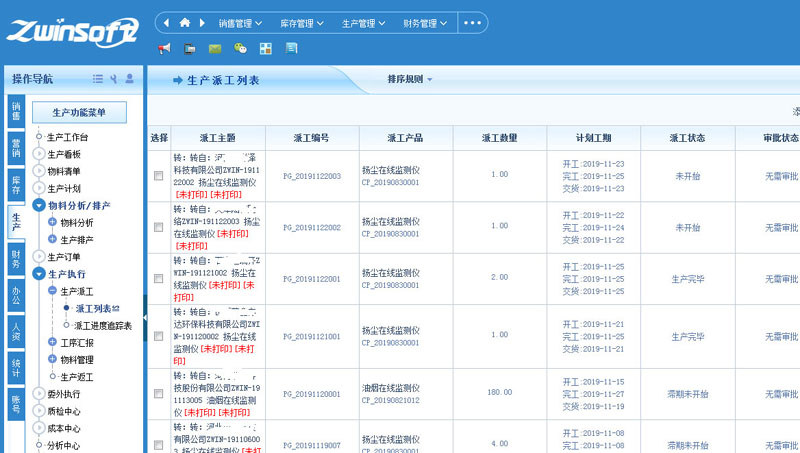Select the checkbox for row PG_20191122001
Image resolution: width=800 pixels, height=453 pixels.
(x=158, y=280)
